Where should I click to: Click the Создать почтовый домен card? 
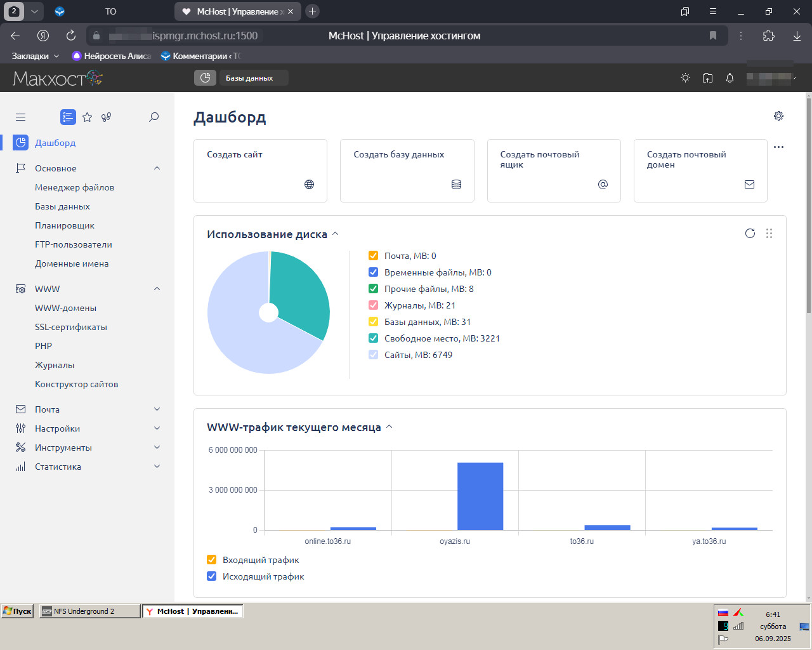(x=700, y=171)
